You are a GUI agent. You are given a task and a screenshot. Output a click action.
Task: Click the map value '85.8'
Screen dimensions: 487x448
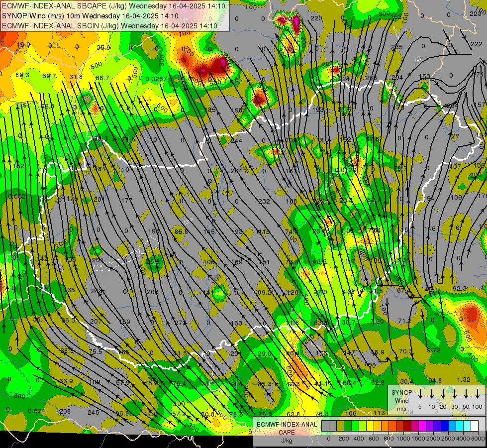point(181,231)
